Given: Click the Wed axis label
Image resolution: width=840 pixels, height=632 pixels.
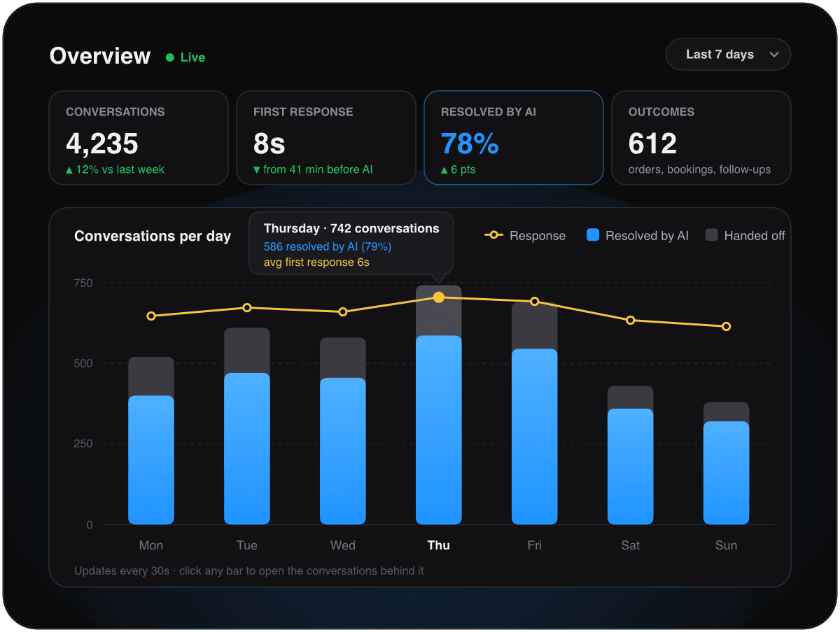Looking at the screenshot, I should [343, 545].
